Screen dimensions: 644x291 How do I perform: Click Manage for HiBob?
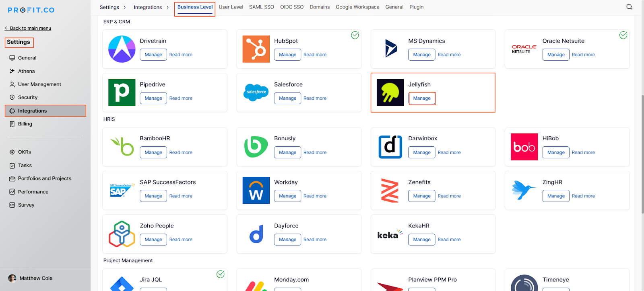coord(556,152)
